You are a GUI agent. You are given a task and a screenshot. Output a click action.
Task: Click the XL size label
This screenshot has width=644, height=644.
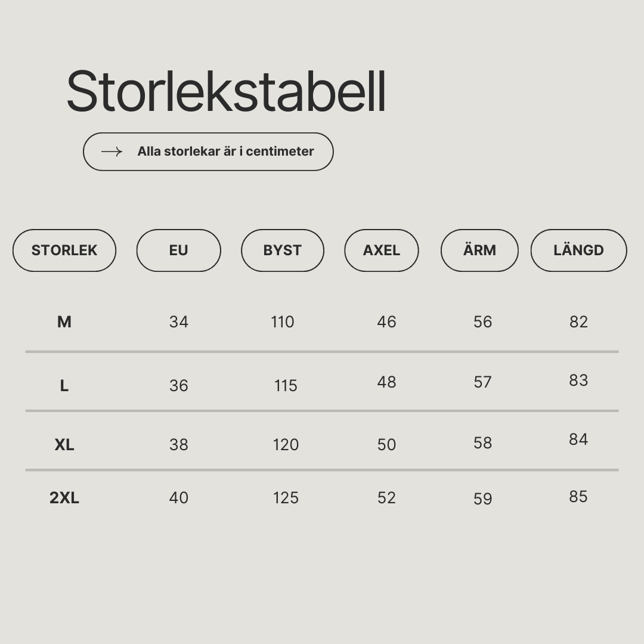(x=64, y=445)
